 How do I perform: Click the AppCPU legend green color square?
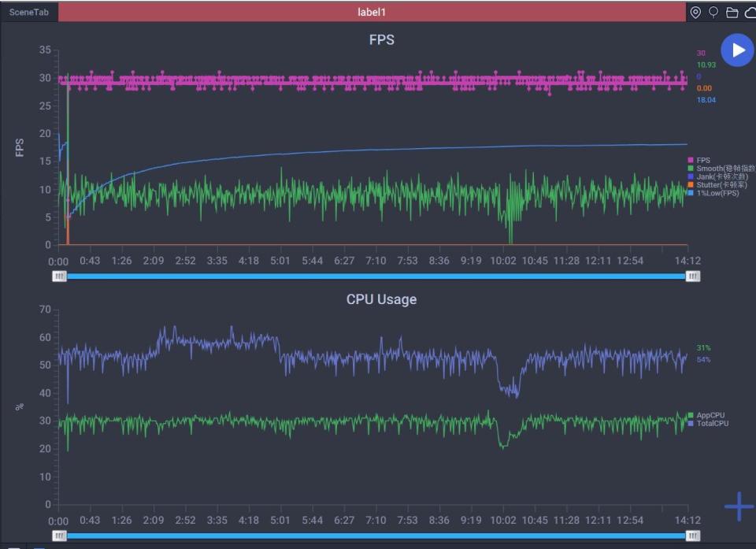[x=691, y=415]
